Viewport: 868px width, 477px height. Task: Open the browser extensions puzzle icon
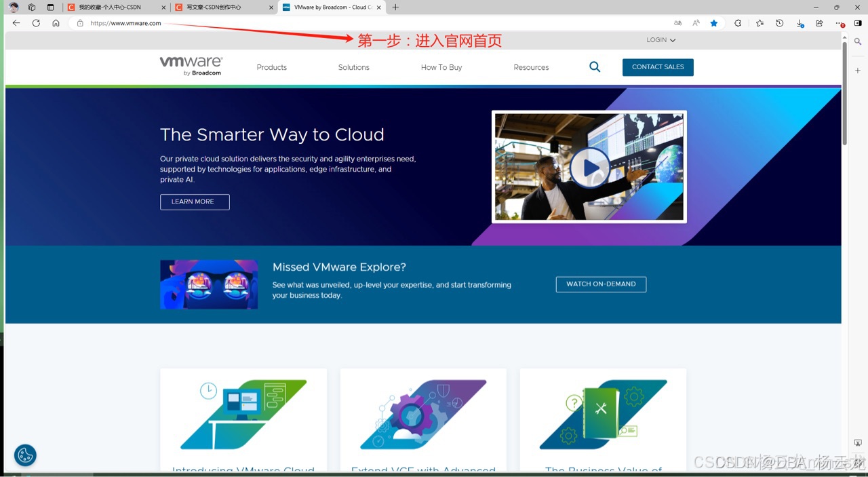tap(738, 23)
